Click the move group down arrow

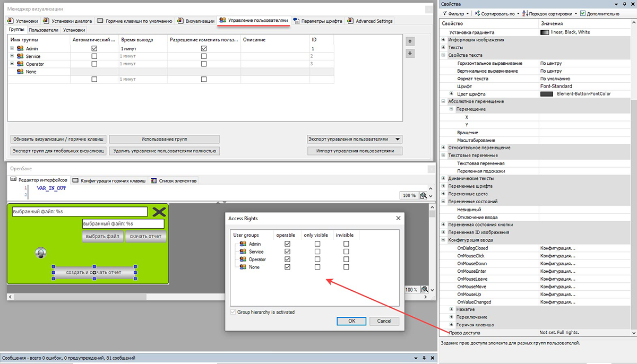coord(409,54)
